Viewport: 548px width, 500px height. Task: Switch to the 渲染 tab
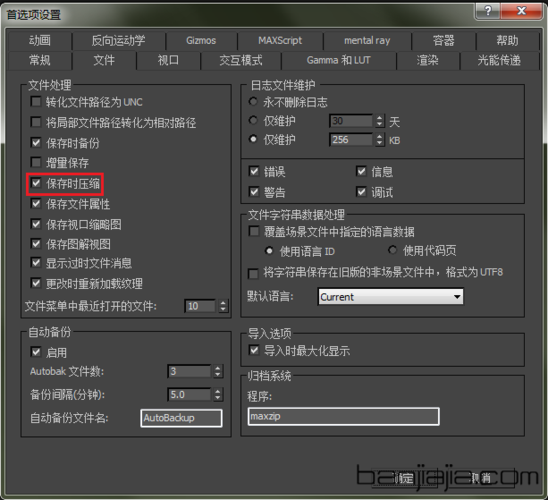pos(427,60)
